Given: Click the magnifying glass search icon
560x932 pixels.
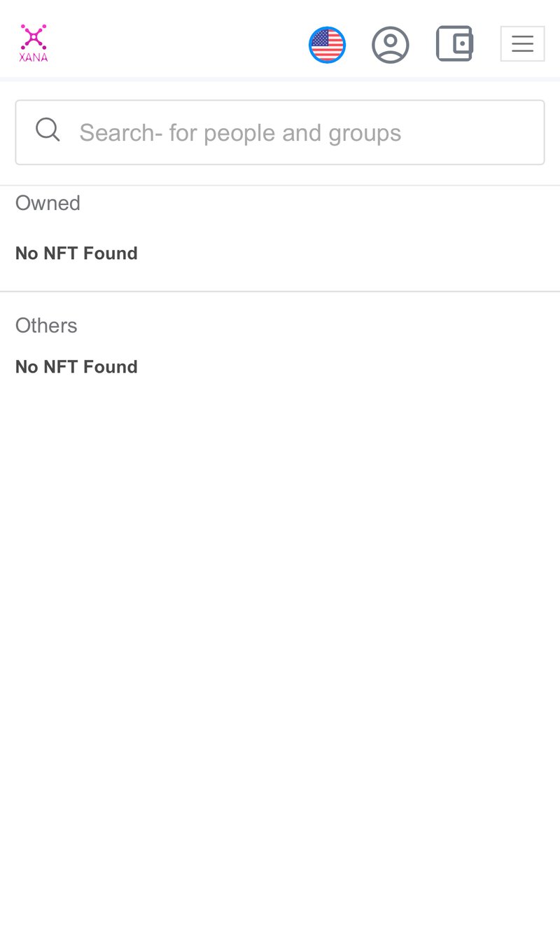Looking at the screenshot, I should (48, 130).
